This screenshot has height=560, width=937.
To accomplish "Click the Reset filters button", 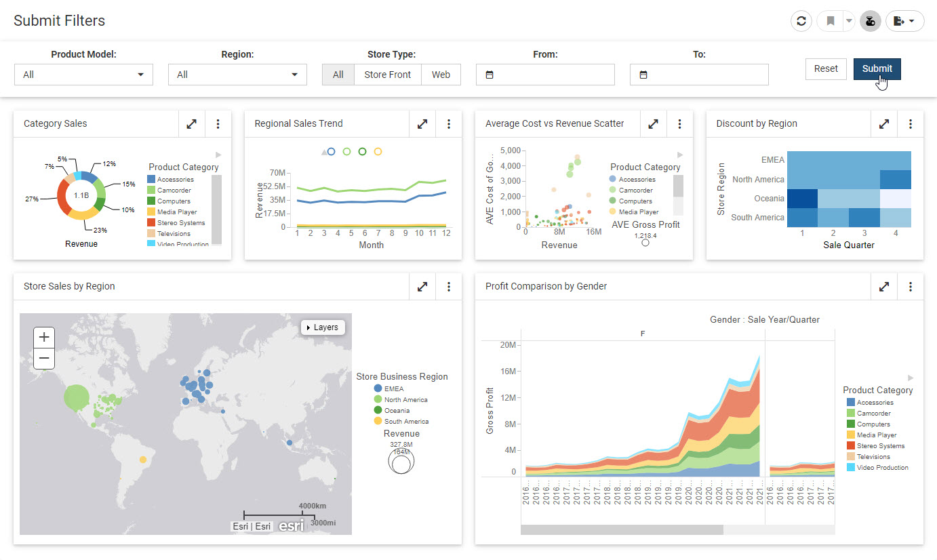I will [x=826, y=68].
